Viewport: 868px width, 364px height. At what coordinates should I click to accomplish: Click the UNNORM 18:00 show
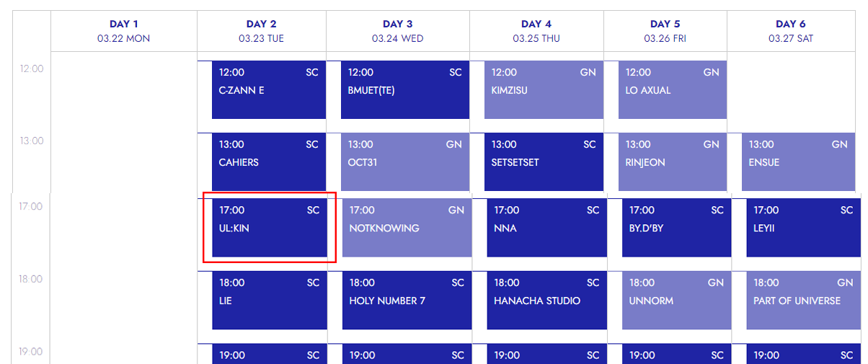tap(676, 301)
